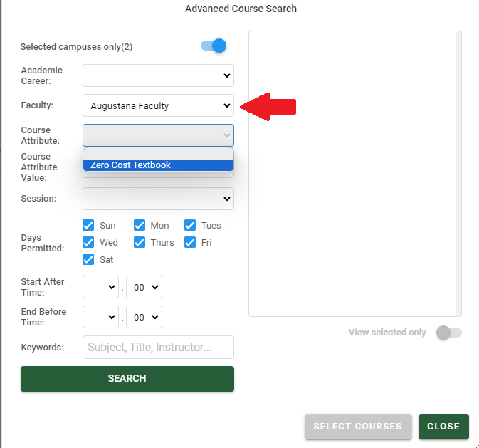Image resolution: width=479 pixels, height=448 pixels.
Task: Uncheck the Thurs checkbox
Action: (140, 242)
